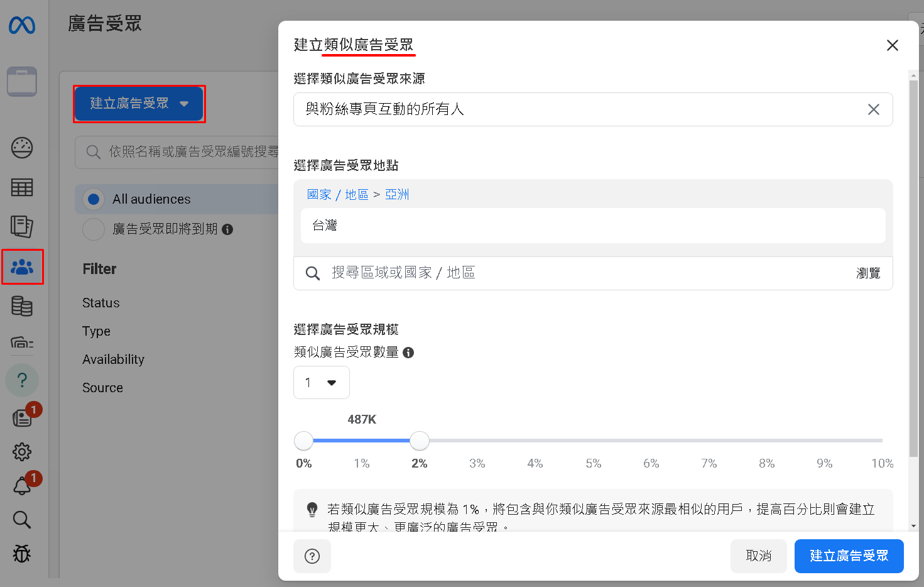Screen dimensions: 924x587
Task: Click the bug report icon
Action: click(x=22, y=554)
